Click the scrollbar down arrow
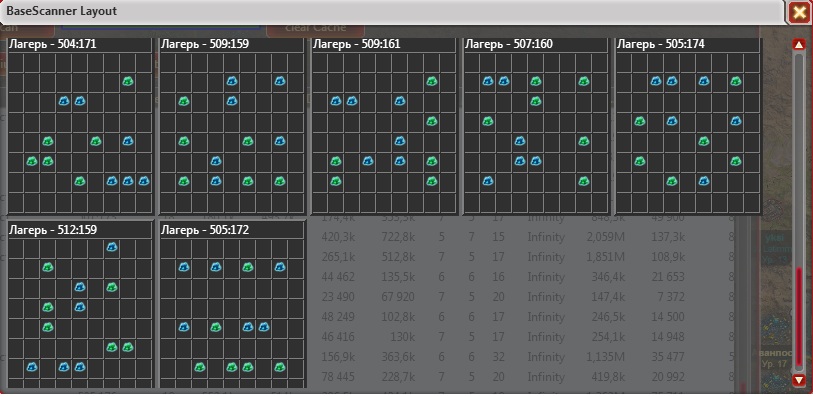The width and height of the screenshot is (813, 396). coord(799,380)
